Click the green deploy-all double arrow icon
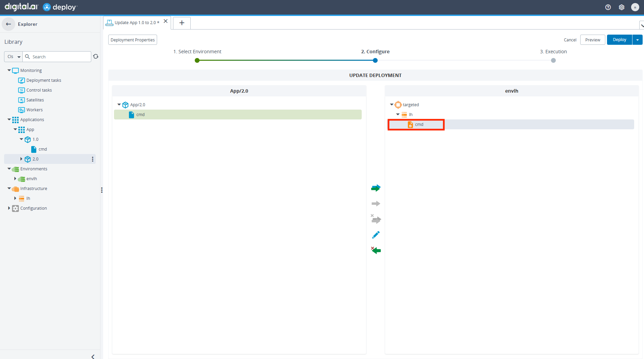 [x=376, y=188]
